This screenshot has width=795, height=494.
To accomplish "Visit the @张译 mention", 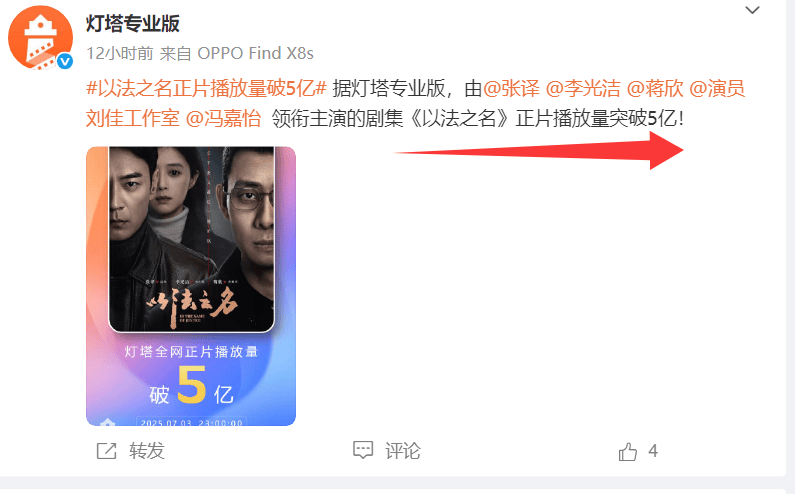I will click(511, 88).
